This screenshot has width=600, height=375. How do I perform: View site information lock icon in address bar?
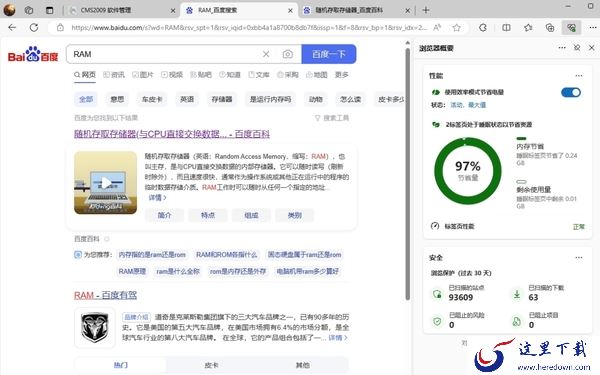click(x=60, y=28)
